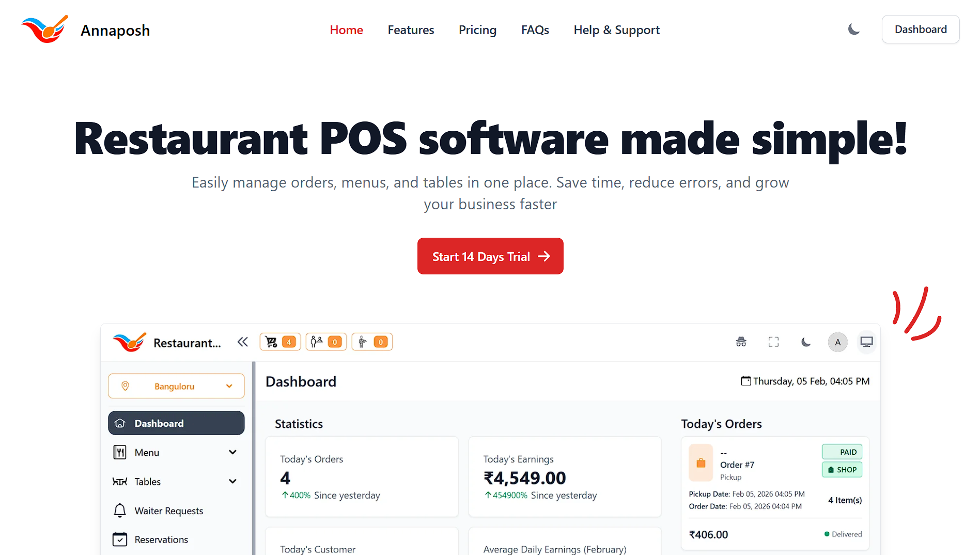Screen dimensions: 980x555
Task: Click the PAID status badge on Order #7
Action: click(842, 451)
